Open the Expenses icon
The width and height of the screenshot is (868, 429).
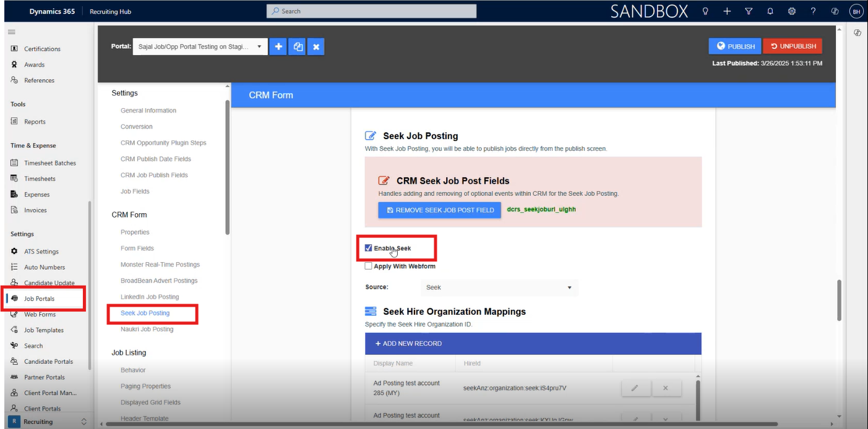[14, 194]
